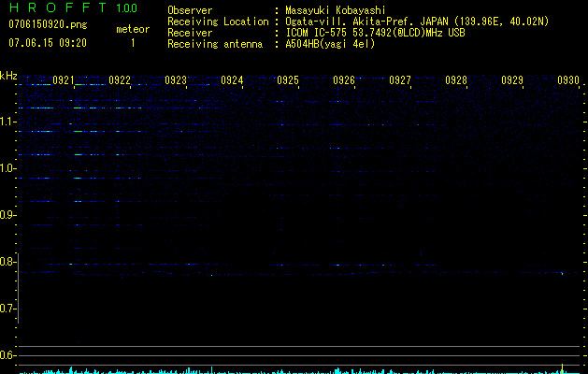Click the 0.7 frequency axis label
This screenshot has height=374, width=588.
7,309
